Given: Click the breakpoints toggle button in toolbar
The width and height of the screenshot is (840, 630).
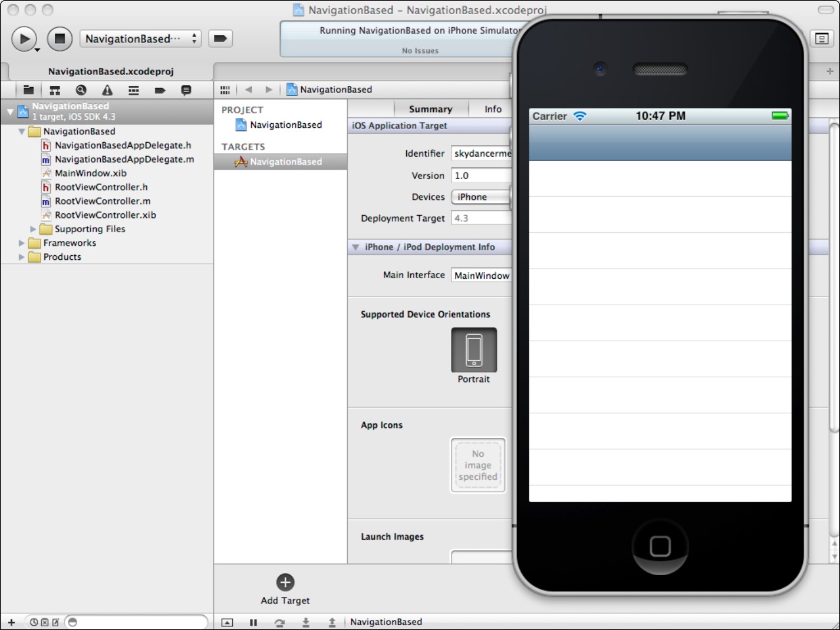Looking at the screenshot, I should (x=220, y=39).
